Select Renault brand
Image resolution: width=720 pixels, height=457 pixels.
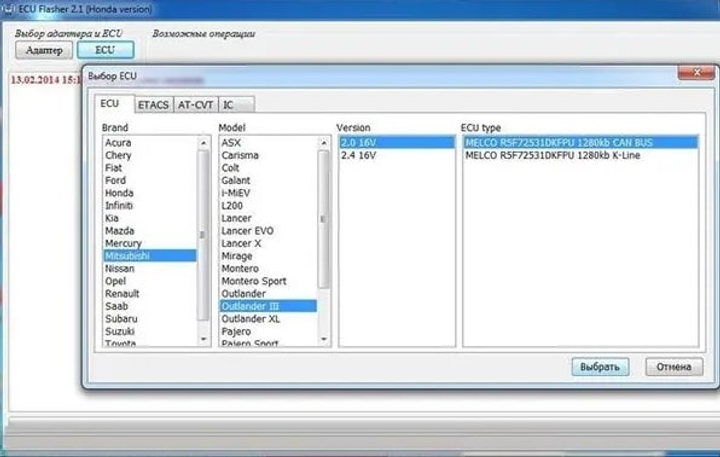tap(150, 293)
